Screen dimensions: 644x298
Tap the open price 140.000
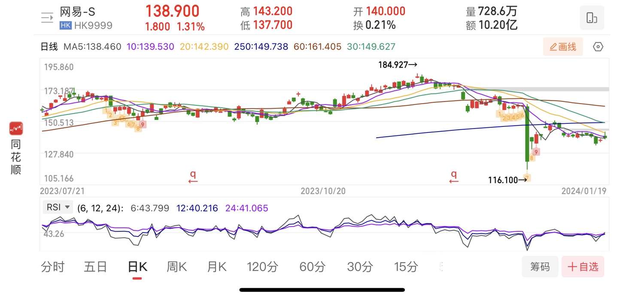pos(385,11)
